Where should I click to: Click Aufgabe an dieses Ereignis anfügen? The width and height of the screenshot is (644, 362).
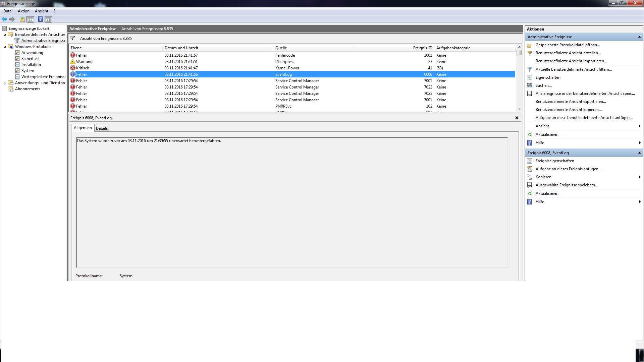point(568,169)
